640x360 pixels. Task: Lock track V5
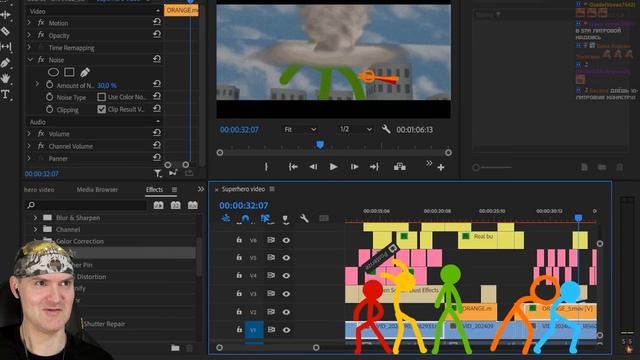click(239, 257)
